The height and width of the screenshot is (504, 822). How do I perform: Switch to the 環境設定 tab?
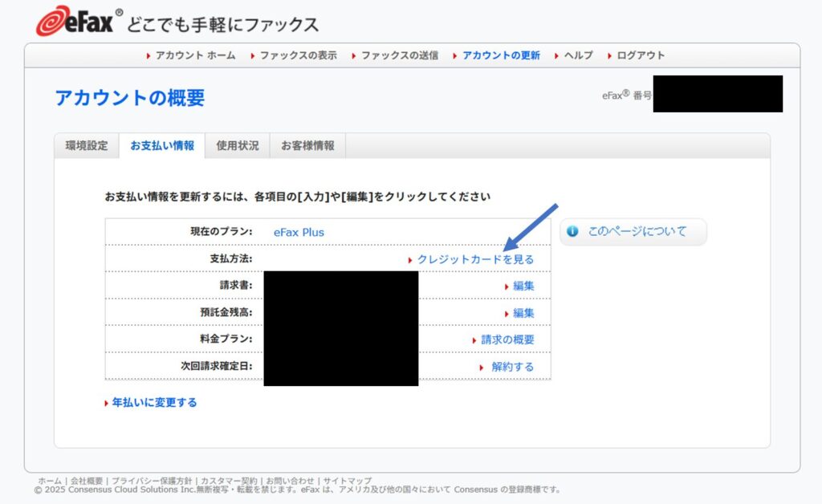tap(87, 145)
